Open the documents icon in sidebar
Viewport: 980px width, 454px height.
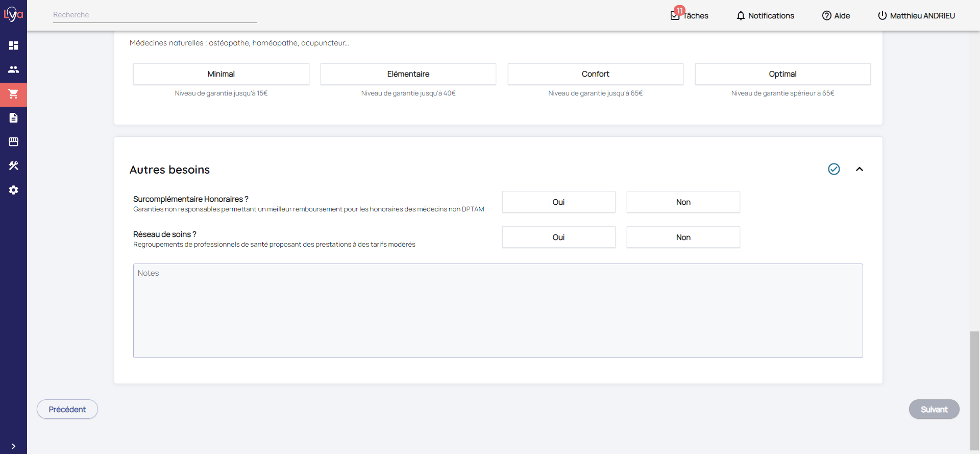13,118
